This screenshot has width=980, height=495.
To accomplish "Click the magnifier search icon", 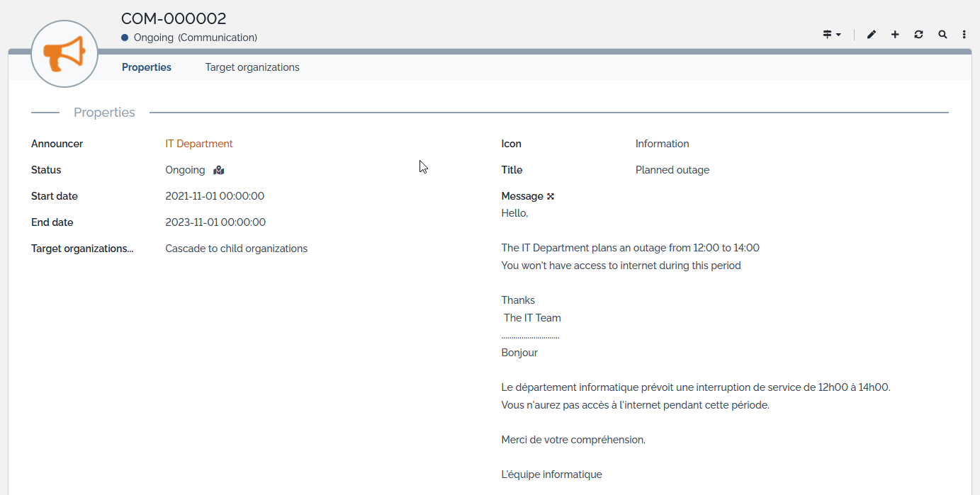I will 942,34.
